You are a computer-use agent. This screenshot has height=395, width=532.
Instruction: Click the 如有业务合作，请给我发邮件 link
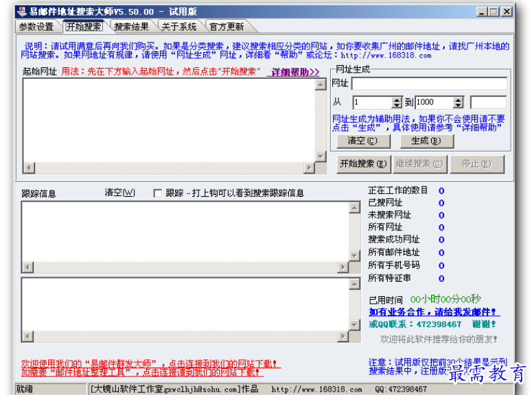pos(434,311)
